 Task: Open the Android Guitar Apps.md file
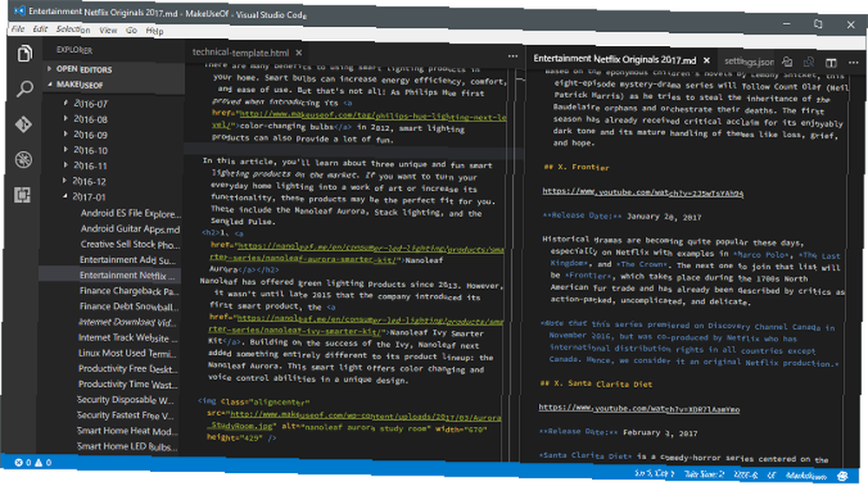(130, 228)
